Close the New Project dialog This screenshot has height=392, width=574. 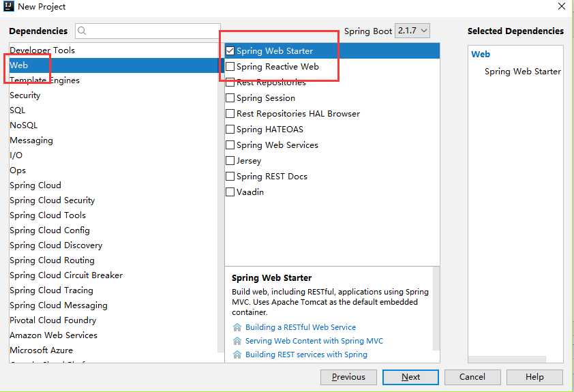[562, 6]
